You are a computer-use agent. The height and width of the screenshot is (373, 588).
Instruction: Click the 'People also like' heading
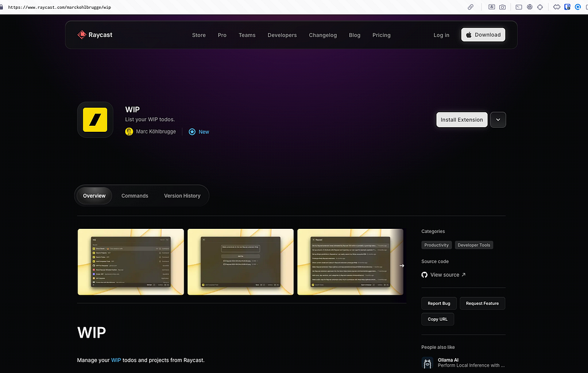[x=437, y=347]
